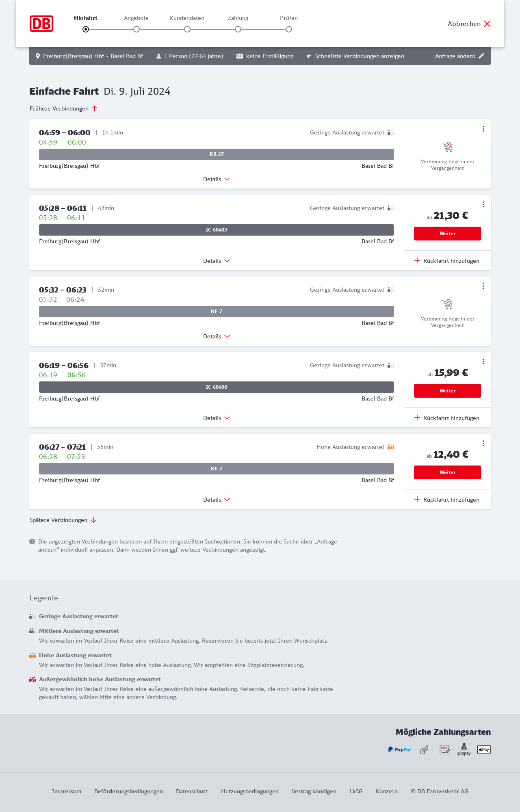
Task: Expand Details for the IC 60408 connection
Action: pos(217,418)
